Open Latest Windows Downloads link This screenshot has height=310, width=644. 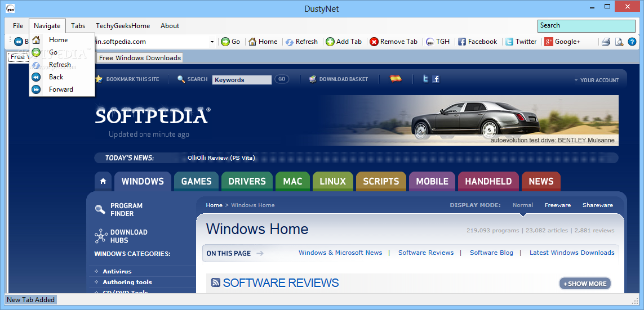coord(572,253)
